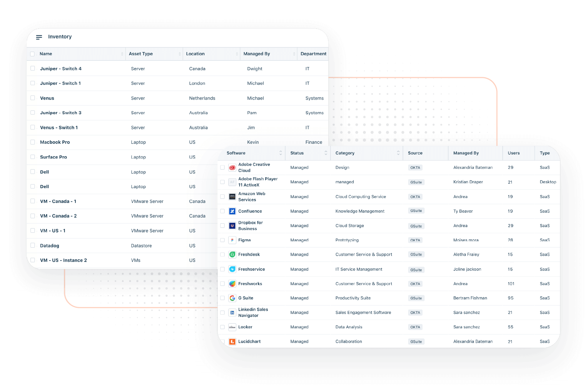Click 'IT Service Management' category cell

[359, 269]
